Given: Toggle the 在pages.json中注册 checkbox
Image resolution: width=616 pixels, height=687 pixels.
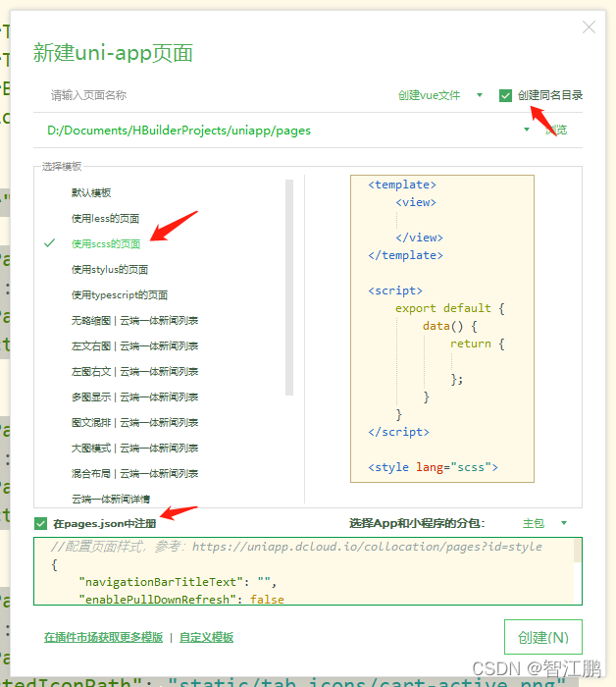Looking at the screenshot, I should (x=41, y=523).
